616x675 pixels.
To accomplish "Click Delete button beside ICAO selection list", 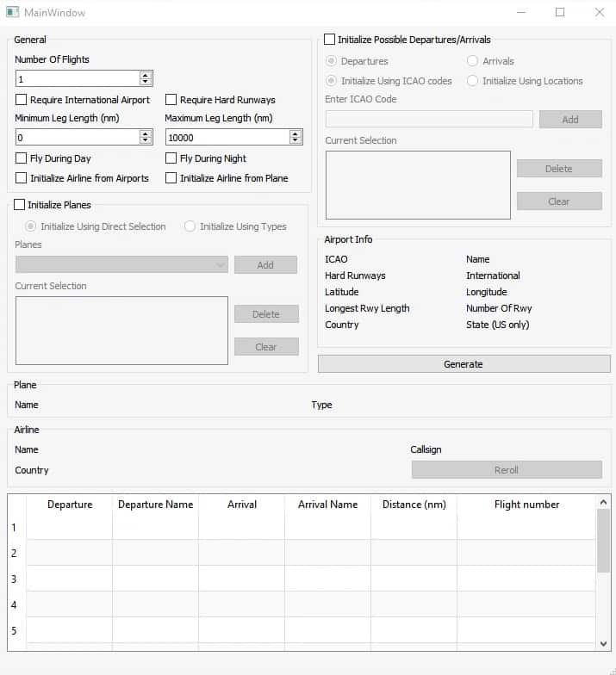I will tap(559, 169).
